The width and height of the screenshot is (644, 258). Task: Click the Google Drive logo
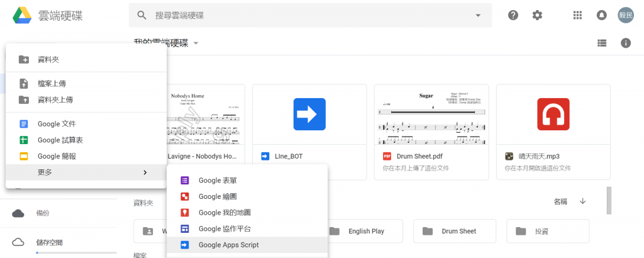click(x=22, y=16)
